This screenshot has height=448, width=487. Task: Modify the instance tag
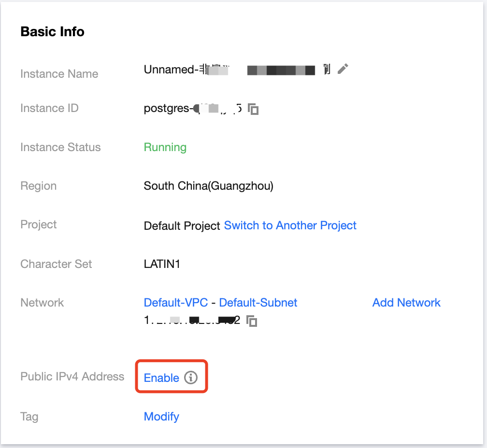[161, 417]
